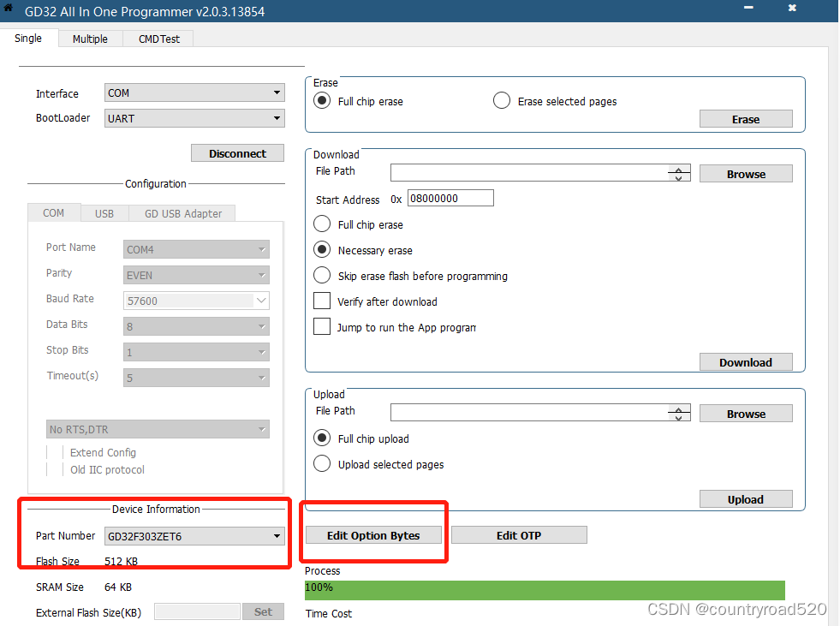Open the CMDTest tab
Screen dimensions: 840x626
pyautogui.click(x=158, y=39)
